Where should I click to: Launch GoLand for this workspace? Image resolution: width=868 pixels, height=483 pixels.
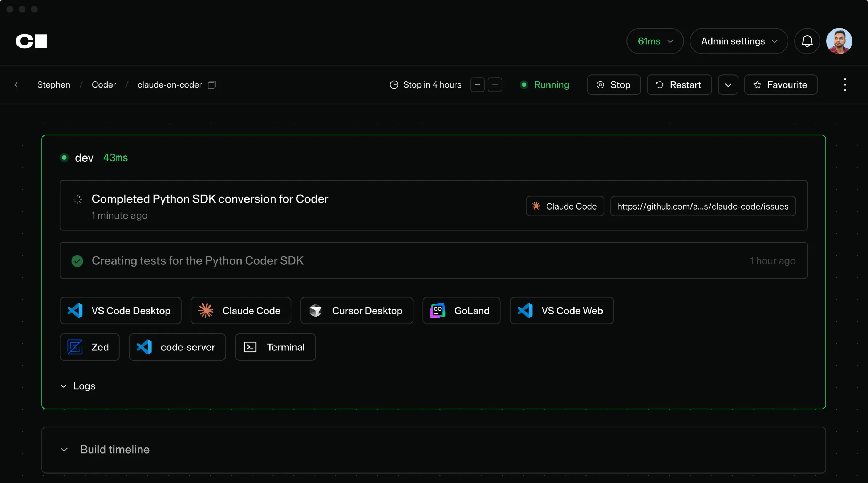[461, 310]
